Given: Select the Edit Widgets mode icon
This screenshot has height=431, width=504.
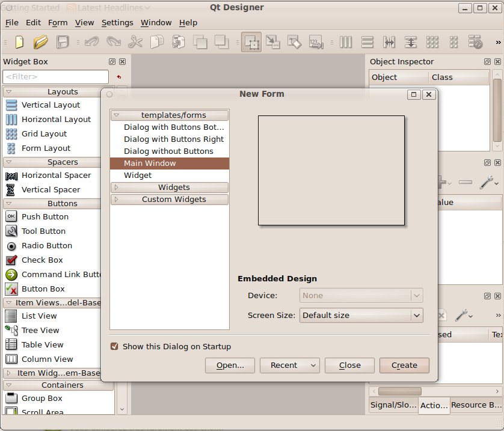Looking at the screenshot, I should coord(251,42).
